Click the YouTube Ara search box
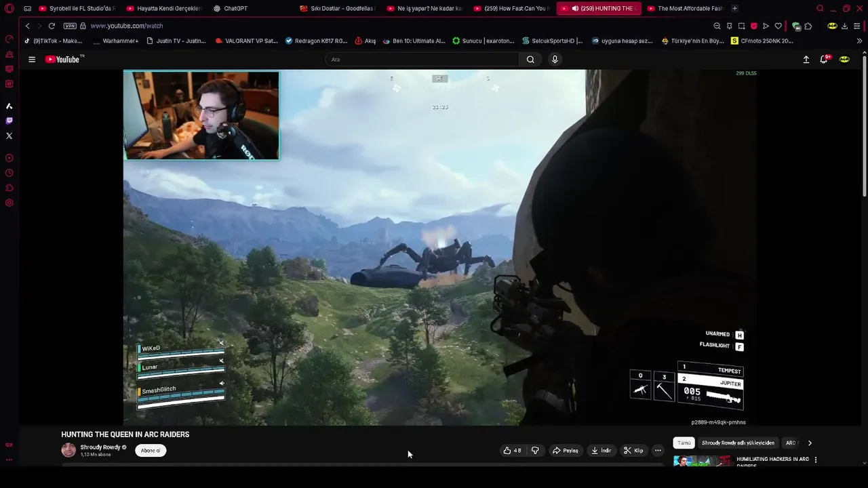The height and width of the screenshot is (488, 868). click(422, 60)
